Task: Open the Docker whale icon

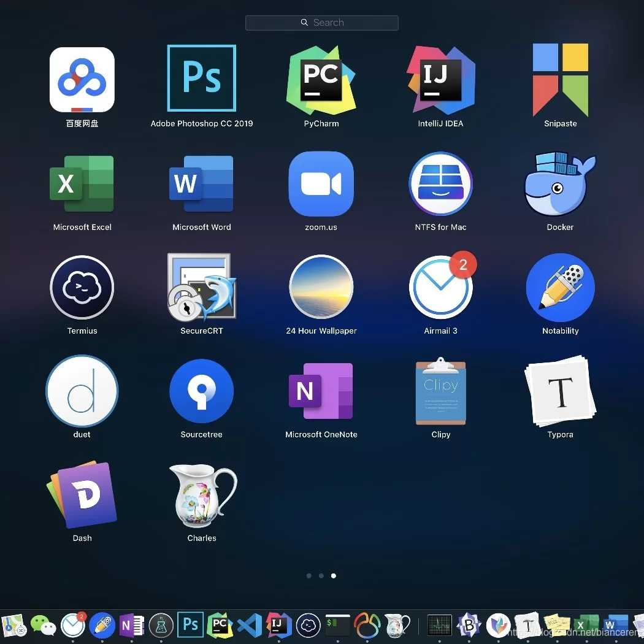Action: point(560,183)
